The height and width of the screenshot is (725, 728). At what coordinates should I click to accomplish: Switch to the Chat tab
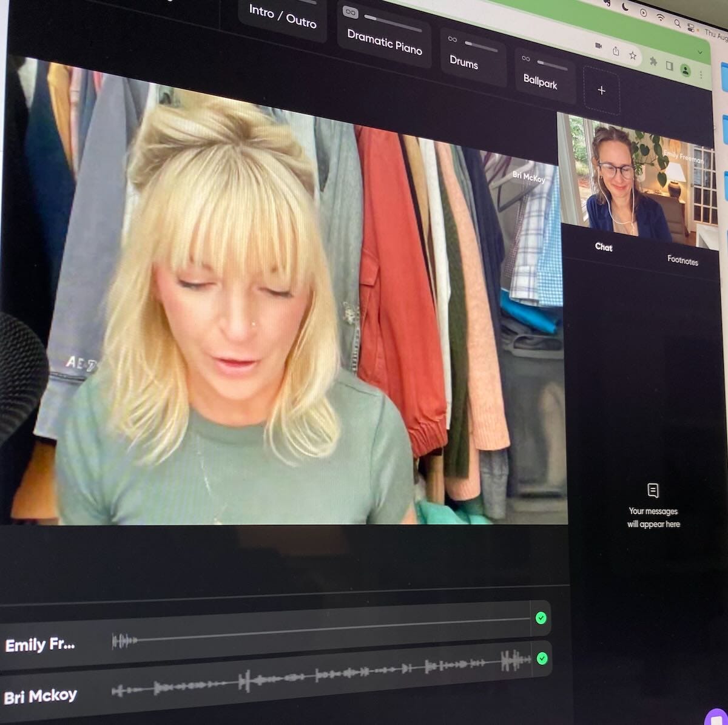[x=604, y=247]
